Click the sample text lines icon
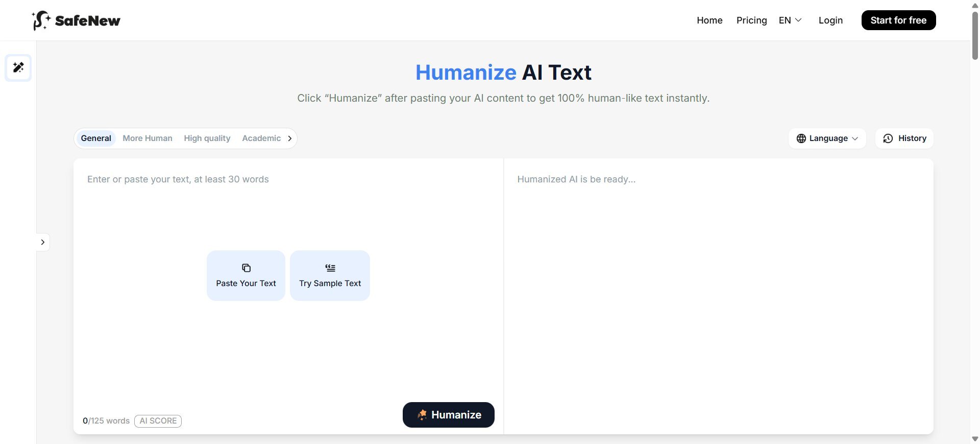The height and width of the screenshot is (444, 980). (x=330, y=268)
